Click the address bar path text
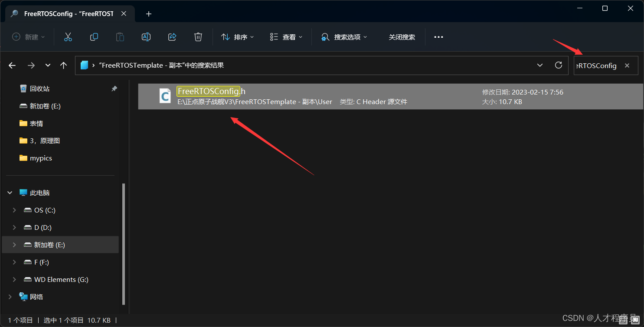 [x=161, y=65]
